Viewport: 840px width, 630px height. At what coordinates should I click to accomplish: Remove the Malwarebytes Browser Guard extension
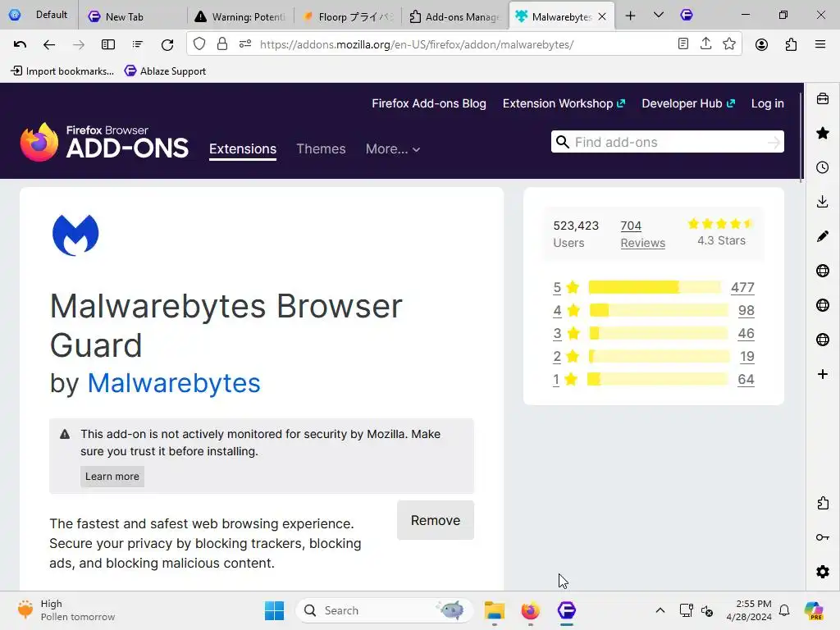[436, 520]
